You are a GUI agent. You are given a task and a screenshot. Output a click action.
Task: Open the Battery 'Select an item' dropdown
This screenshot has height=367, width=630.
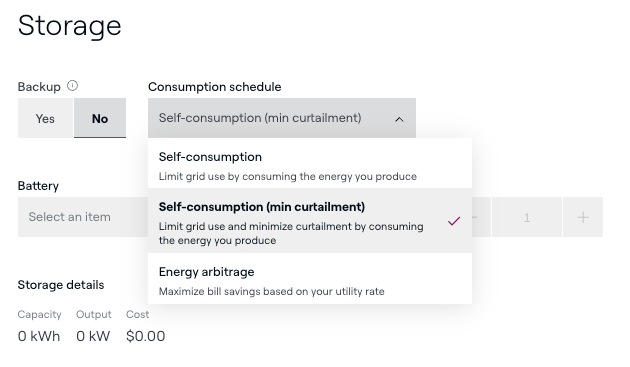tap(83, 217)
